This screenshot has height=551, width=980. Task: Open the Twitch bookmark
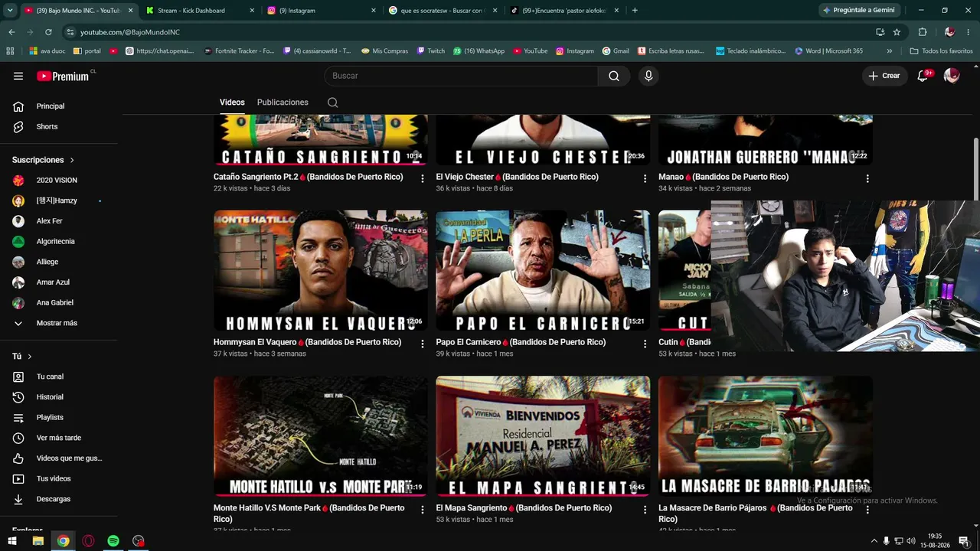(431, 51)
